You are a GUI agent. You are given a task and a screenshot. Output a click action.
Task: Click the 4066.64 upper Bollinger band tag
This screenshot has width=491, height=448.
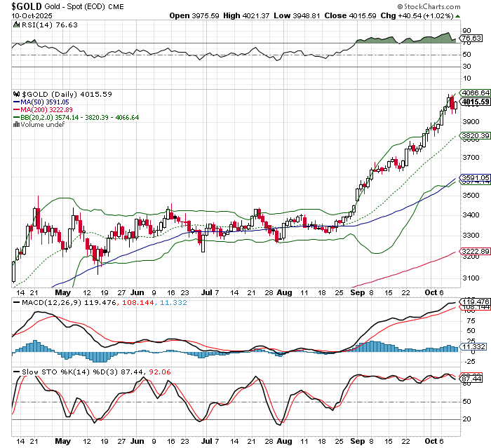pyautogui.click(x=474, y=93)
